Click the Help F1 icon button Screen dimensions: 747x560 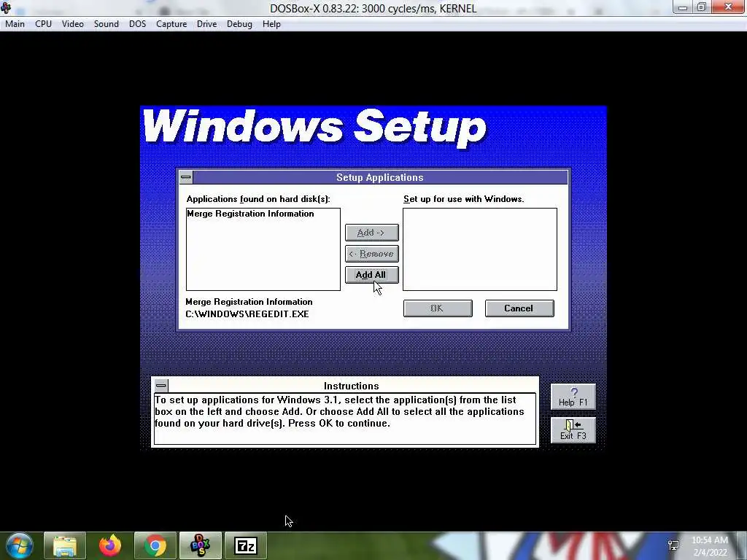click(573, 397)
